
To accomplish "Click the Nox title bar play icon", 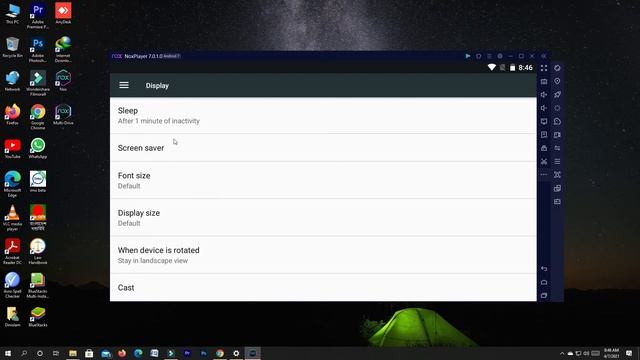I will (x=468, y=56).
